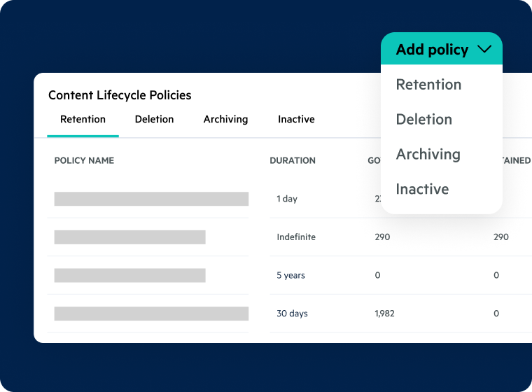Image resolution: width=532 pixels, height=392 pixels.
Task: Click the Content Lifecycle Policies heading
Action: (x=120, y=95)
